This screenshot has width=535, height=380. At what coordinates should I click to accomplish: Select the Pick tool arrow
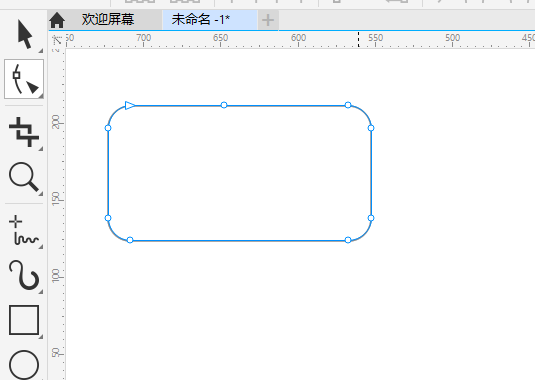tap(24, 34)
